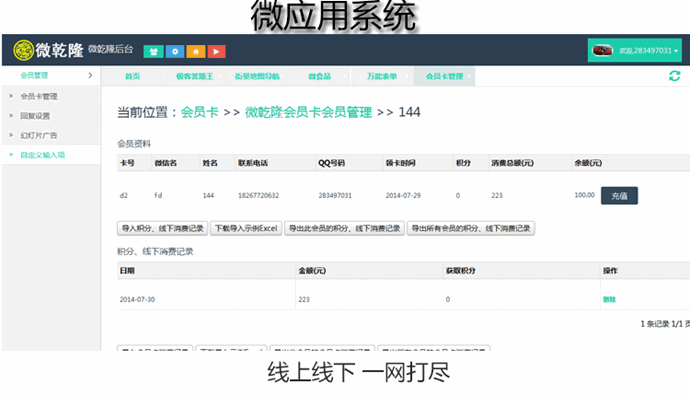This screenshot has width=690, height=396.
Task: Click the 微乾隆 round yellow logo
Action: click(23, 50)
